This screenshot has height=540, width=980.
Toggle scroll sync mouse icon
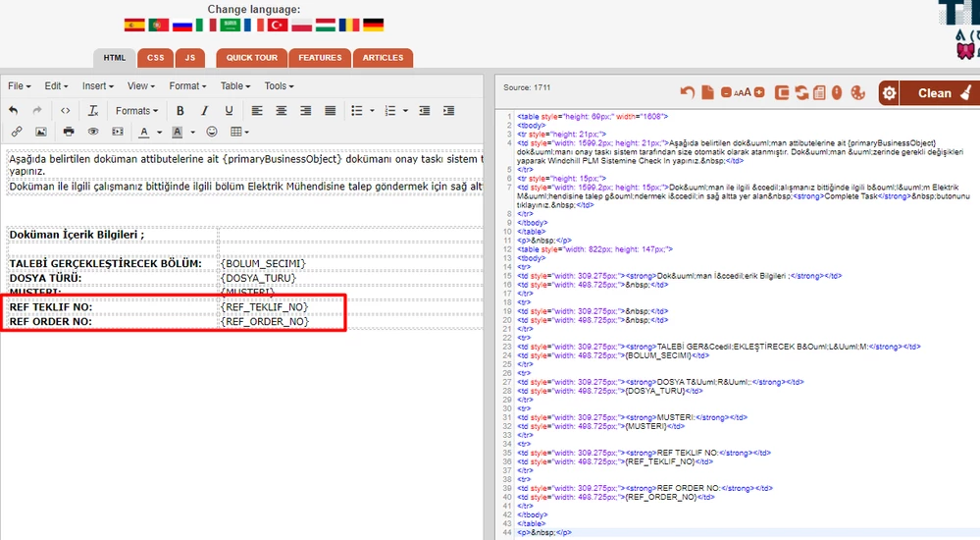coord(837,92)
